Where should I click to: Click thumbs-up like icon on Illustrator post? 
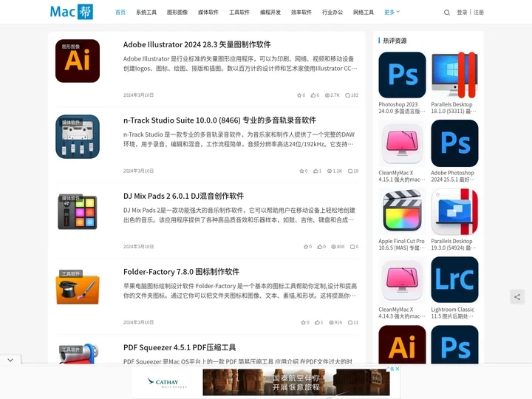[x=313, y=95]
